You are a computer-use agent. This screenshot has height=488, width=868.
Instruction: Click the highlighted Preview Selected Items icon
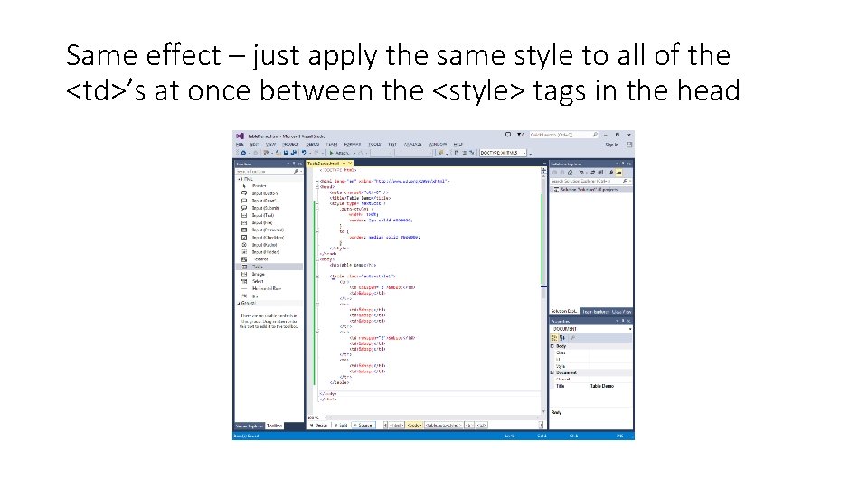[619, 173]
